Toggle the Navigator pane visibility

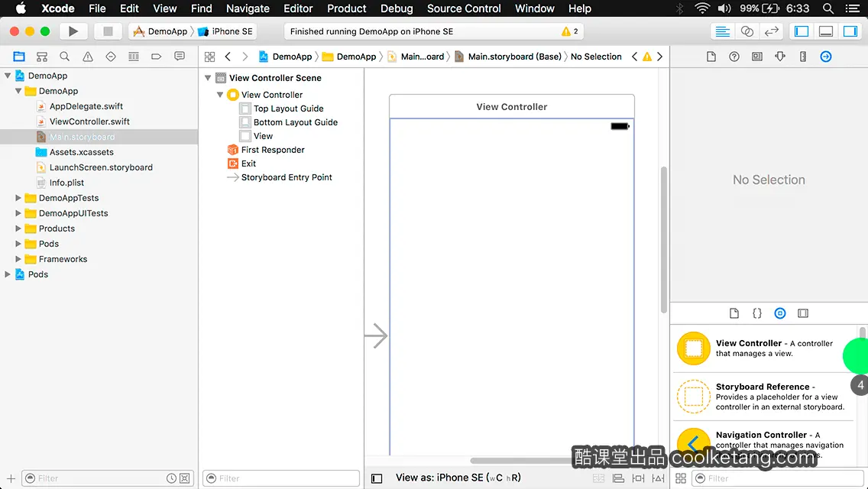[x=802, y=31]
